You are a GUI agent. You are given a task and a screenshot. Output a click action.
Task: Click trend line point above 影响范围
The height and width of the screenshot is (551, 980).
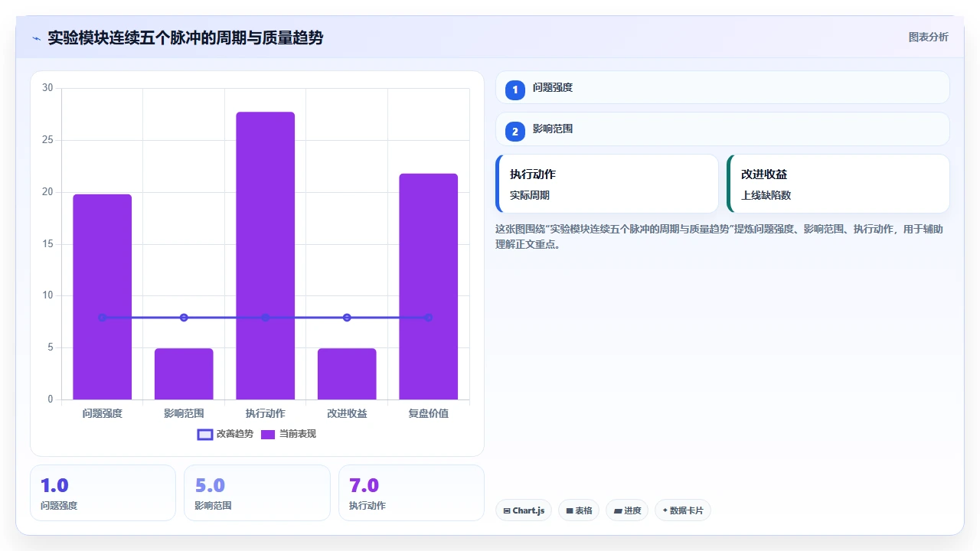(184, 318)
